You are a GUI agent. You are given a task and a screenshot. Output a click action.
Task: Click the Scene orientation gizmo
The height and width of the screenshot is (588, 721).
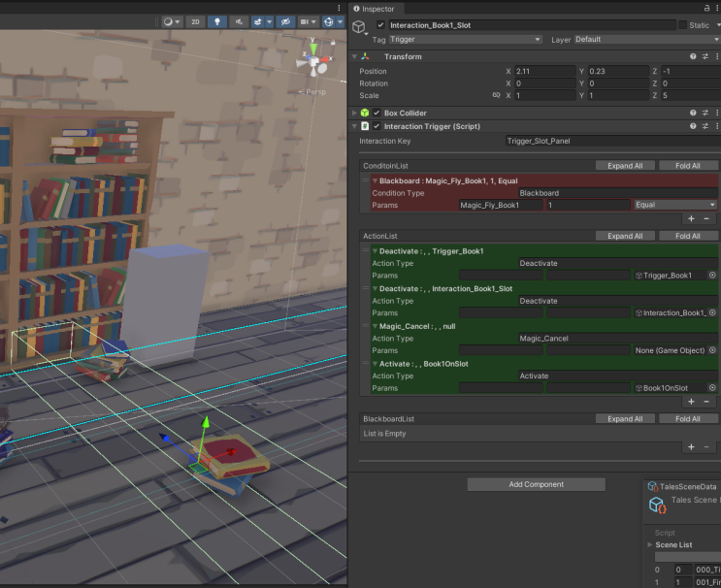(314, 61)
